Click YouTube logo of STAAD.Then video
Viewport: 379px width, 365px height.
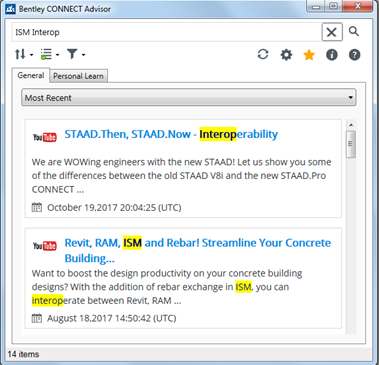(45, 137)
